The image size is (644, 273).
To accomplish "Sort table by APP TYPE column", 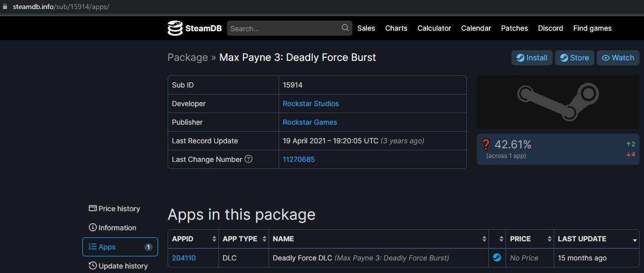I will point(243,239).
